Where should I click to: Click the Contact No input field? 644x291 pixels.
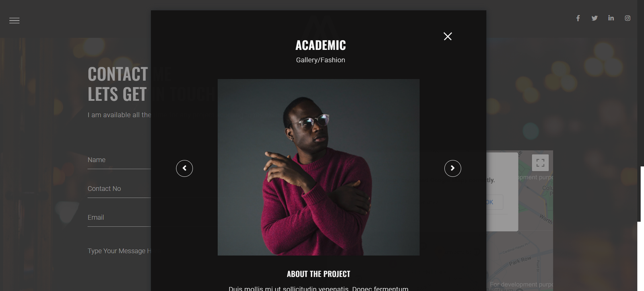[x=119, y=189]
